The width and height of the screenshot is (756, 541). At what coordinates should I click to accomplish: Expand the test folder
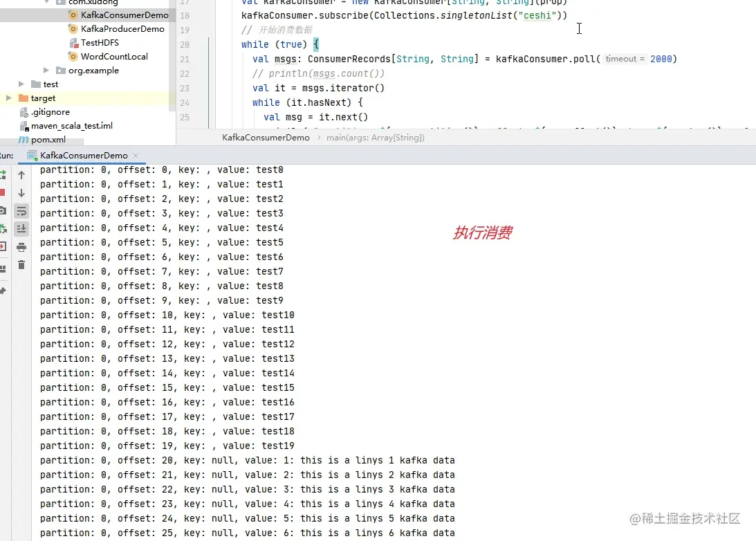21,84
